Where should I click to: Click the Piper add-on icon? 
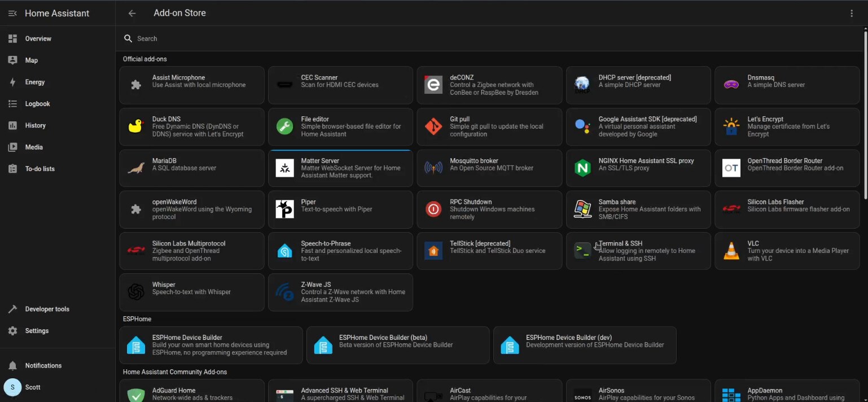coord(284,209)
